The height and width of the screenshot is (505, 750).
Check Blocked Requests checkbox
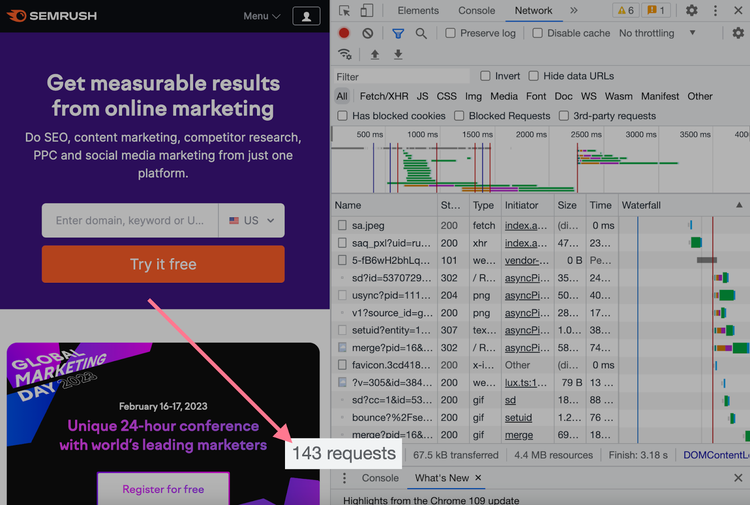click(x=459, y=116)
